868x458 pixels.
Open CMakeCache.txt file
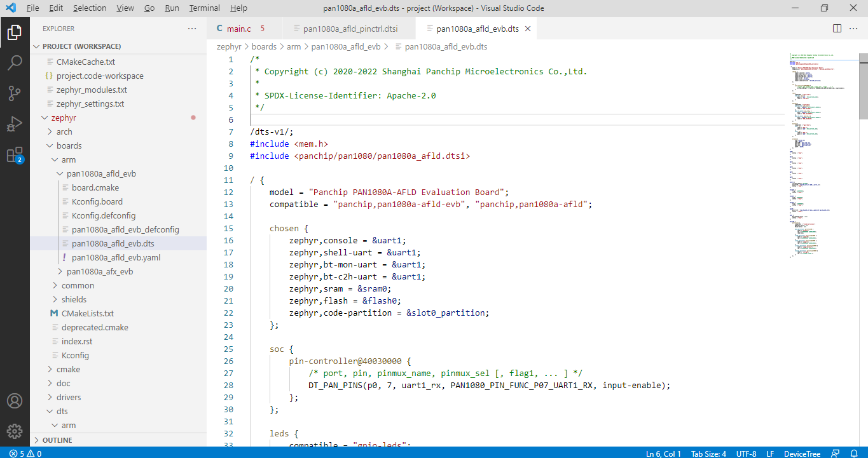[x=118, y=62]
